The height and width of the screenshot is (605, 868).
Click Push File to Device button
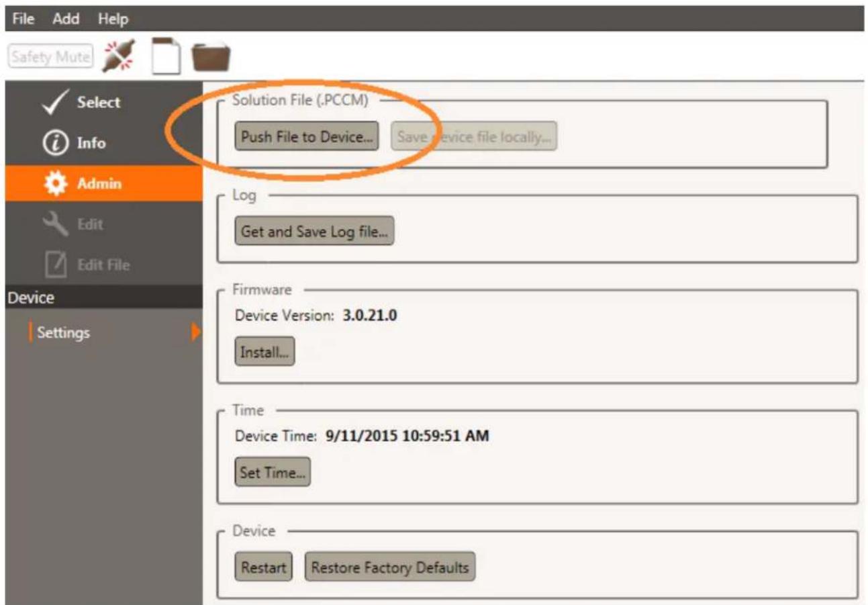[x=307, y=137]
